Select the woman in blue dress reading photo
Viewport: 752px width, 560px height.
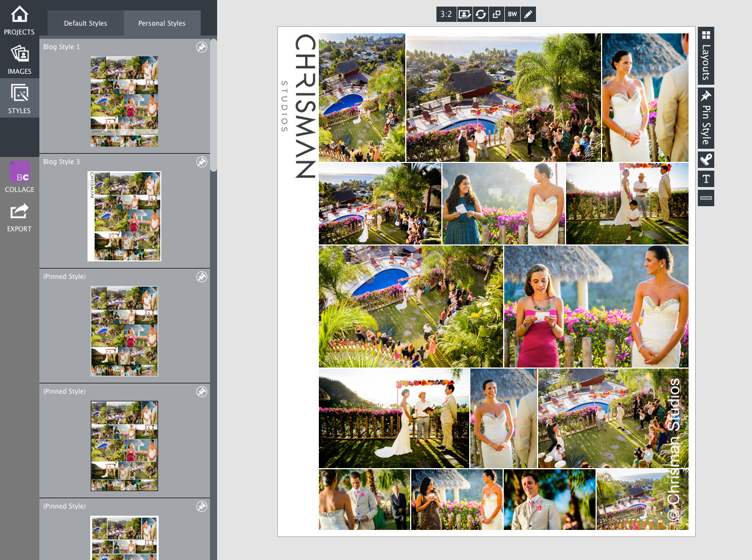point(504,203)
